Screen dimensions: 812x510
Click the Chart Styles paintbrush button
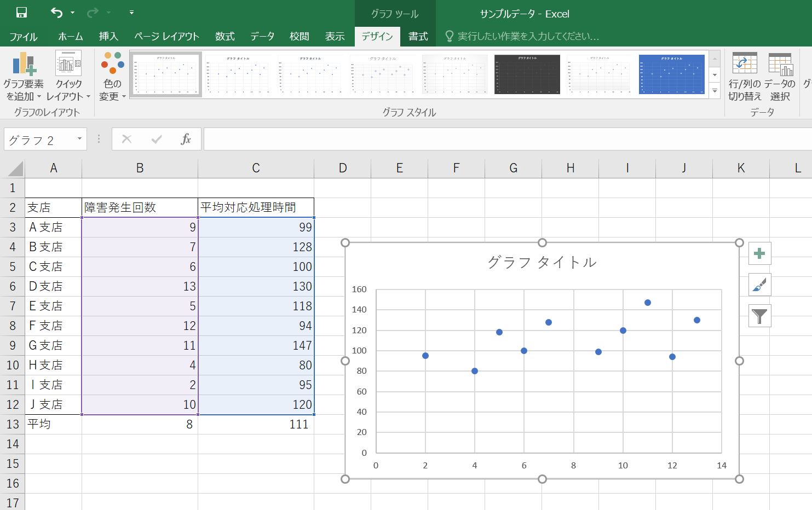click(759, 285)
